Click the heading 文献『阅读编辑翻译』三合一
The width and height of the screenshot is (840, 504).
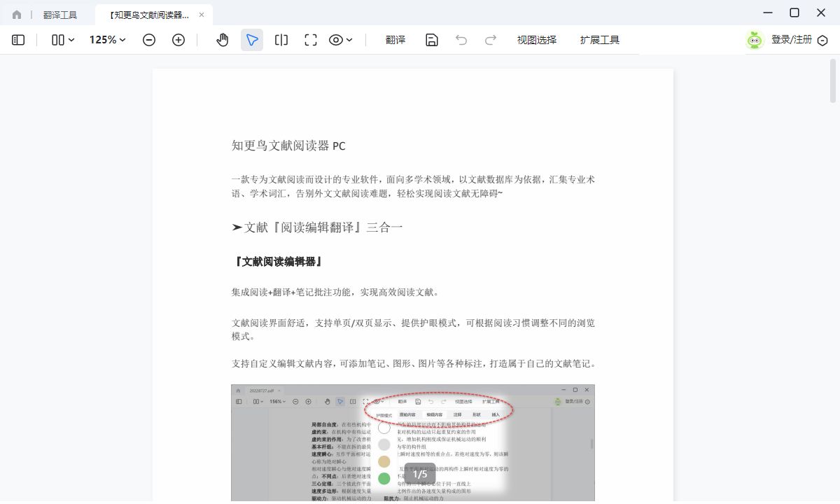(x=317, y=227)
